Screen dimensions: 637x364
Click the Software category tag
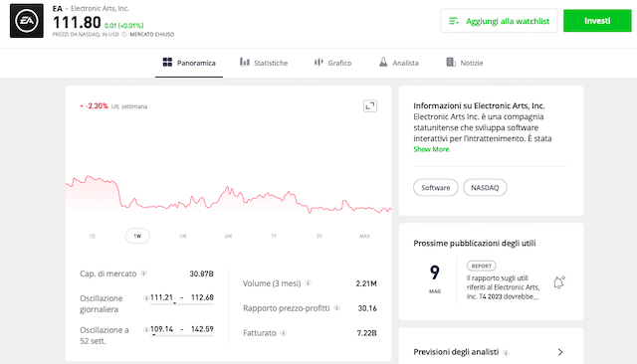coord(436,188)
